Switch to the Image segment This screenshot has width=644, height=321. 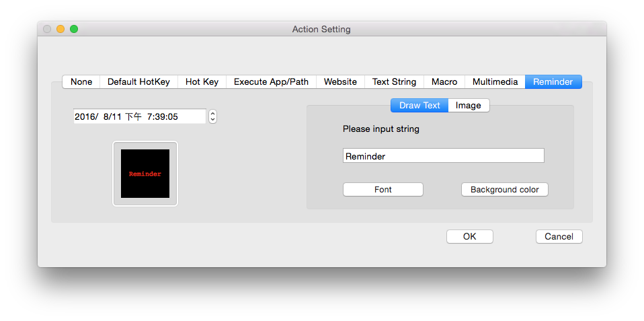[469, 105]
